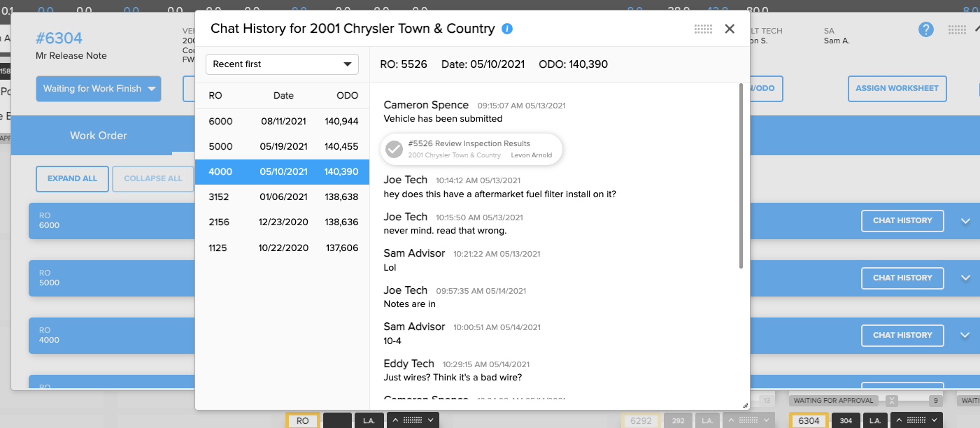Click the 6304 yellow-bordered tile in the bottom bar
Viewport: 980px width, 428px height.
pyautogui.click(x=809, y=420)
